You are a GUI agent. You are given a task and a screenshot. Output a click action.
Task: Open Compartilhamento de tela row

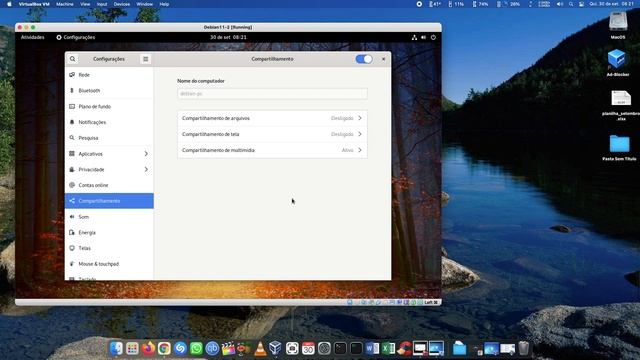tap(272, 134)
